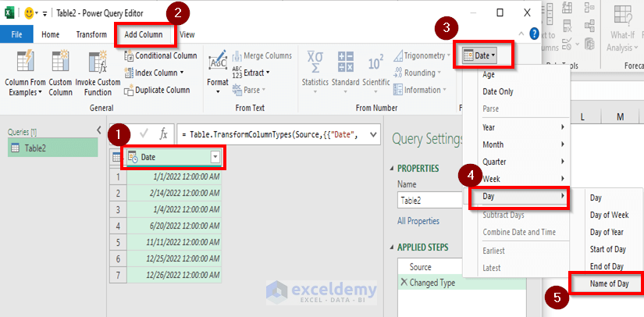Choose Day of Week
Screen dimensions: 644x317
[610, 215]
